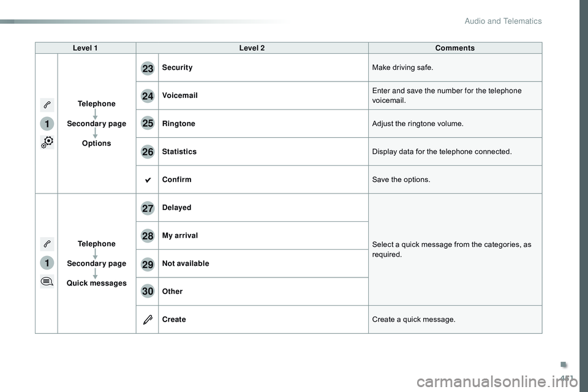Image resolution: width=588 pixels, height=392 pixels.
Task: Click the number 1 badge beside Quick messages
Action: pos(47,263)
